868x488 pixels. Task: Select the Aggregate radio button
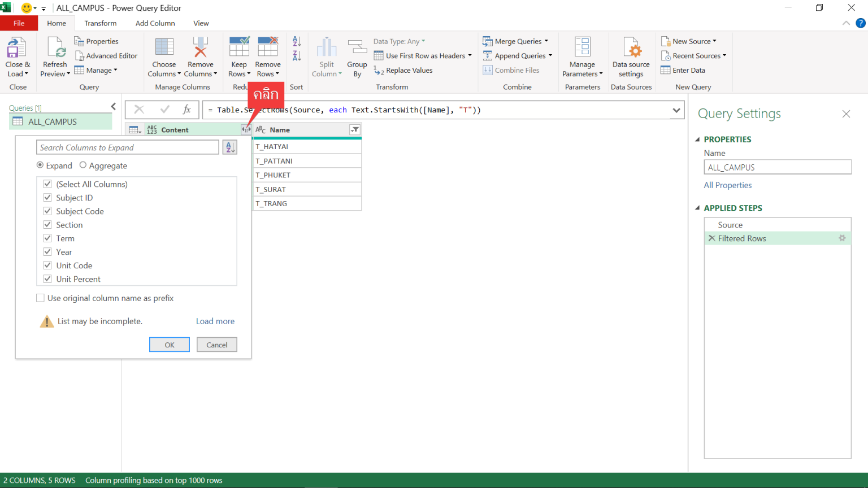tap(83, 165)
